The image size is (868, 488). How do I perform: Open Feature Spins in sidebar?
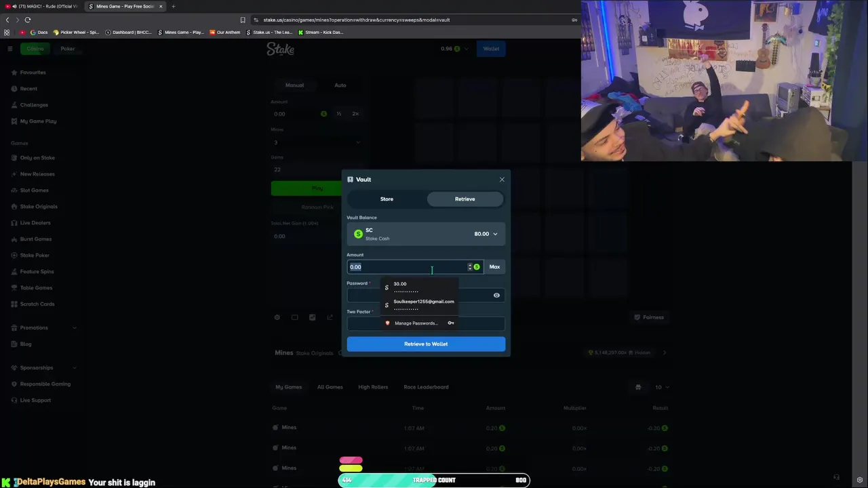pyautogui.click(x=37, y=272)
